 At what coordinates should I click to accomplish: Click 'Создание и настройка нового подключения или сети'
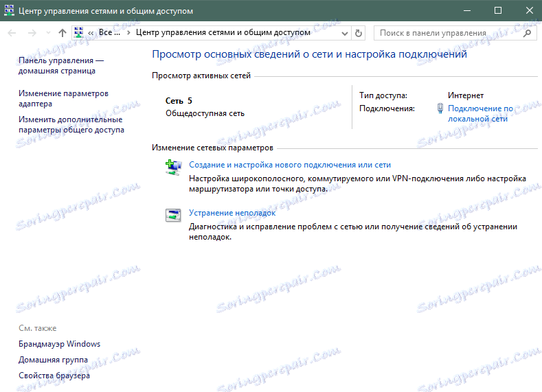pyautogui.click(x=290, y=165)
